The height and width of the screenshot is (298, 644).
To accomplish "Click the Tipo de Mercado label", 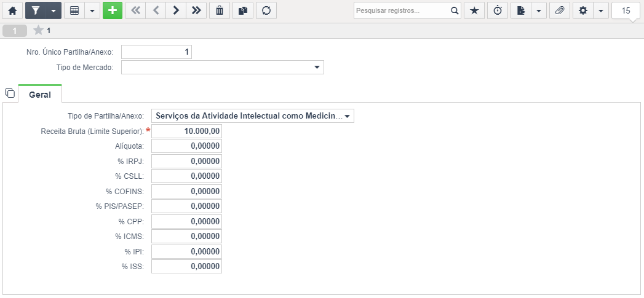I will pos(85,68).
